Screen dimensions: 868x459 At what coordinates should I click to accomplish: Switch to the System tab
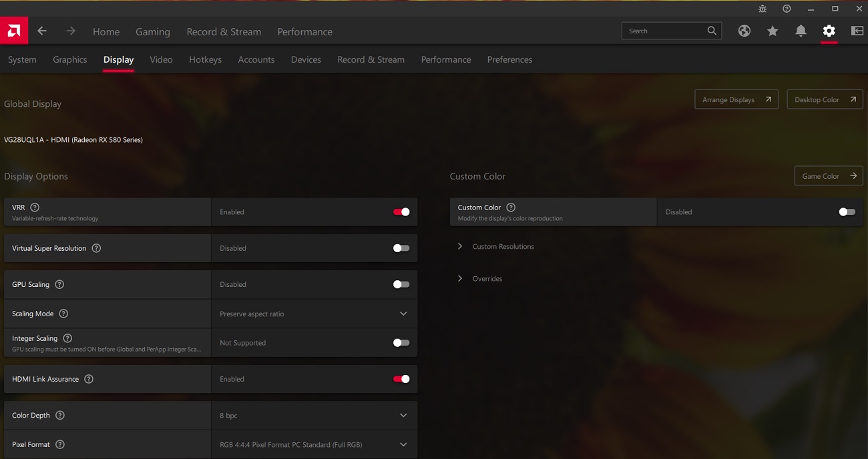(x=22, y=59)
